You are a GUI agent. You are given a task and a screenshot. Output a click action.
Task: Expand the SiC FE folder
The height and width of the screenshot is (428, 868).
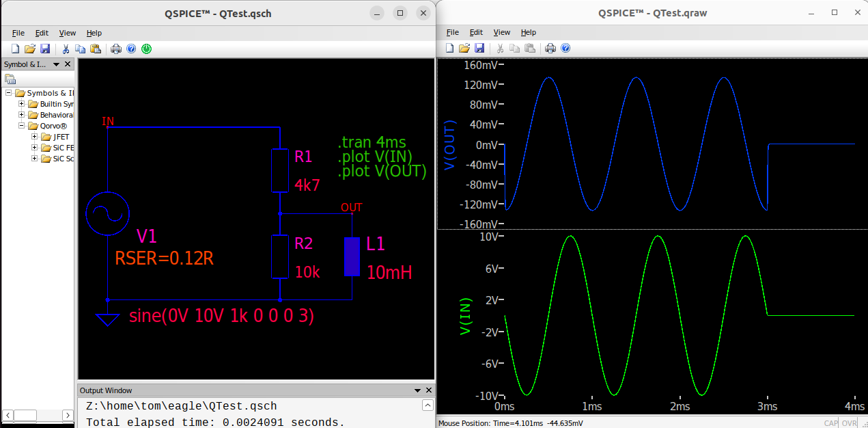click(x=35, y=148)
